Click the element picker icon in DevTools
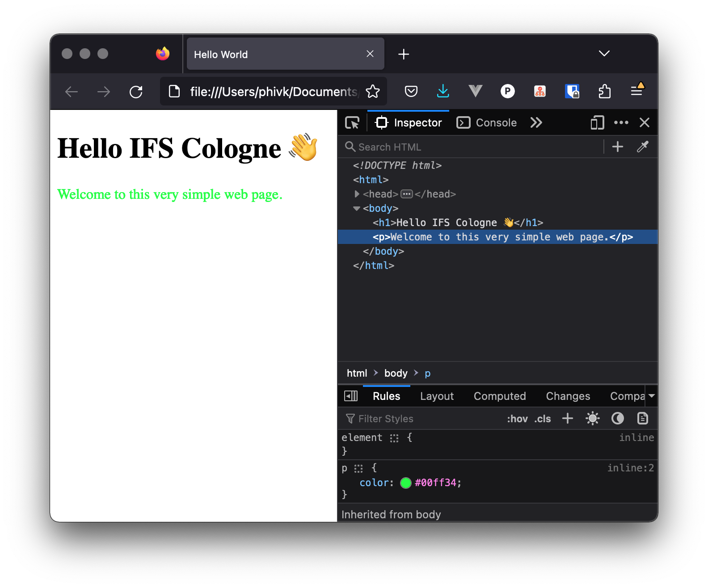Viewport: 708px width, 588px height. [352, 122]
